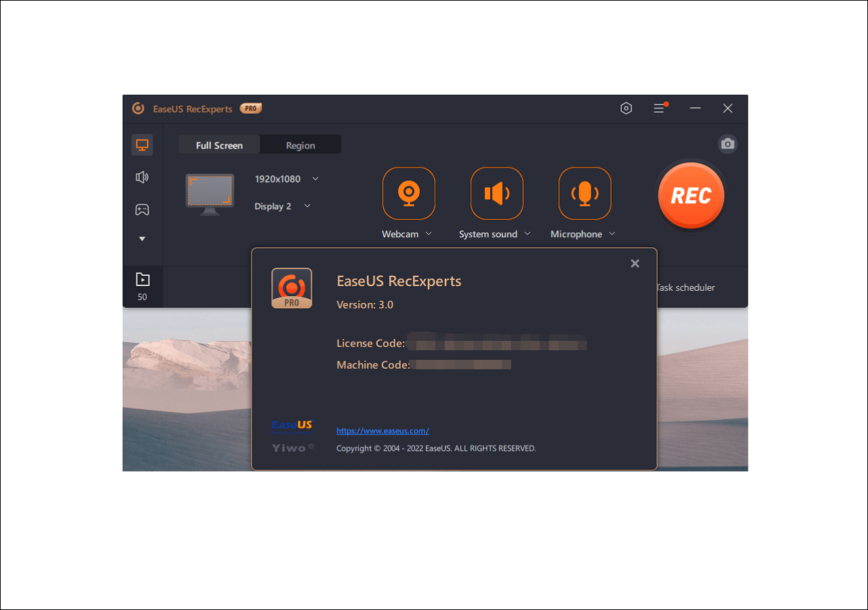Close the RecExperts main window
868x610 pixels.
(x=728, y=108)
